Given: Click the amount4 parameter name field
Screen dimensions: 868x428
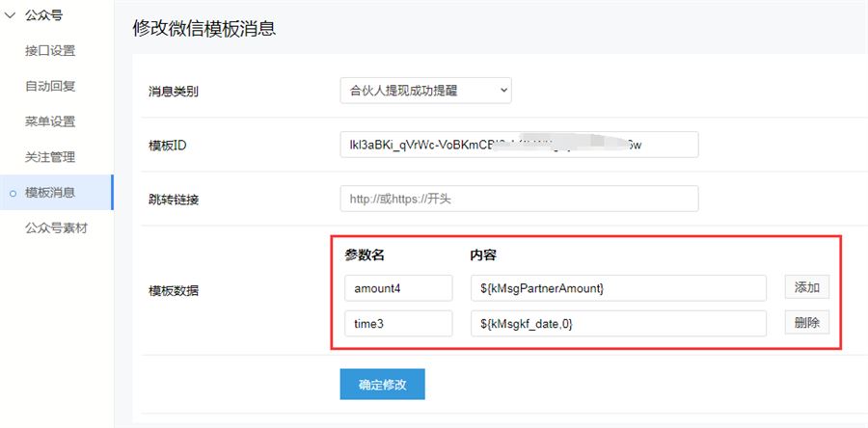Looking at the screenshot, I should click(397, 287).
